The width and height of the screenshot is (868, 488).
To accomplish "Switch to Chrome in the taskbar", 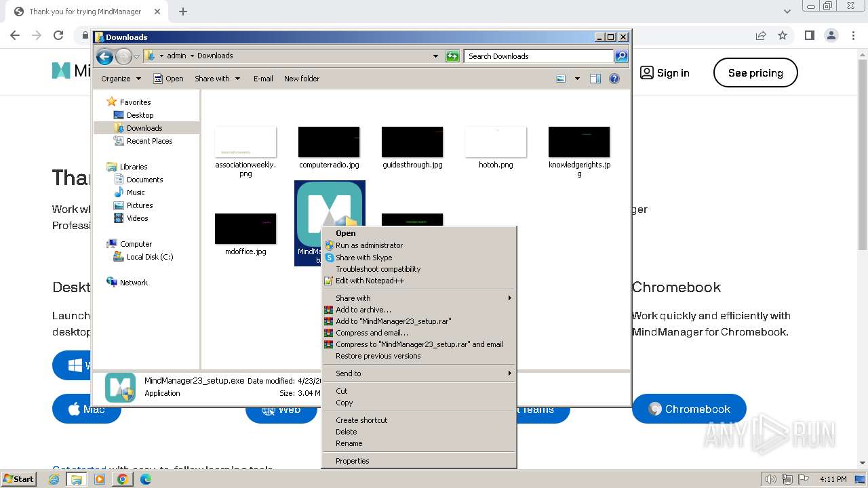I will click(x=122, y=479).
